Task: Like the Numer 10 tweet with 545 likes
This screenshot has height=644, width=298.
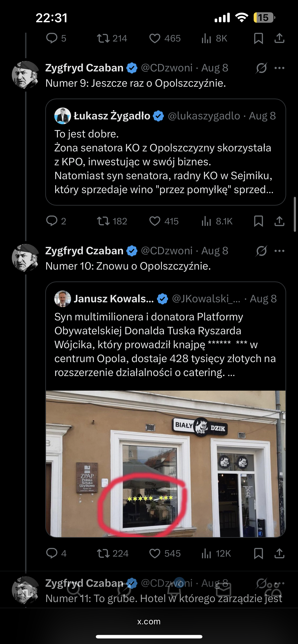Action: [155, 553]
